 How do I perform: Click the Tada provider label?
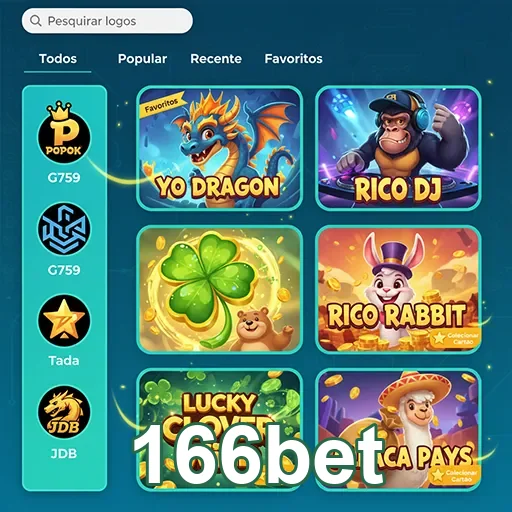(x=64, y=360)
